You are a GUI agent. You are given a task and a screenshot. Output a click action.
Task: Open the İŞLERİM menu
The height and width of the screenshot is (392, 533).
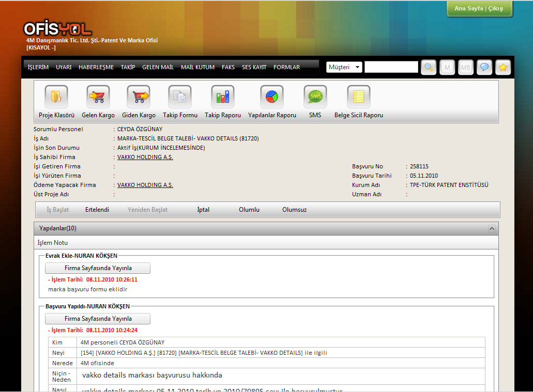pyautogui.click(x=38, y=67)
